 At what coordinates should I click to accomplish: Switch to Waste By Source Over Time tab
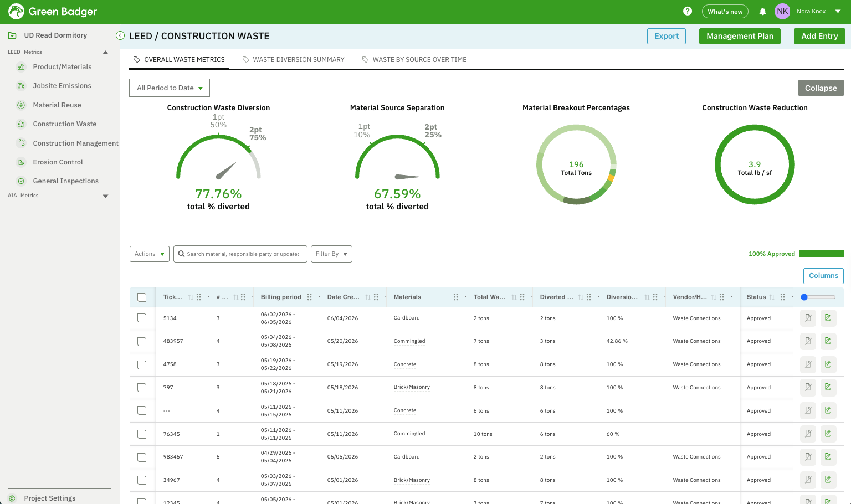click(x=414, y=60)
